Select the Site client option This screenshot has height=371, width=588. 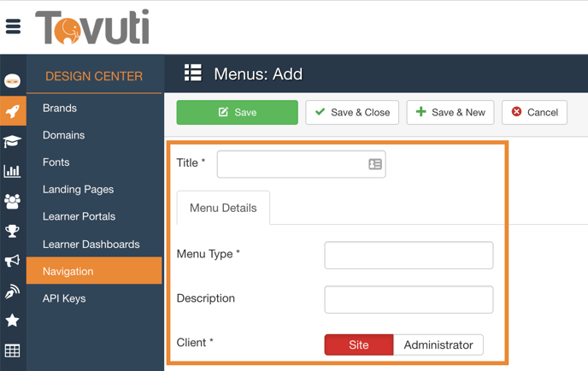[x=359, y=344]
